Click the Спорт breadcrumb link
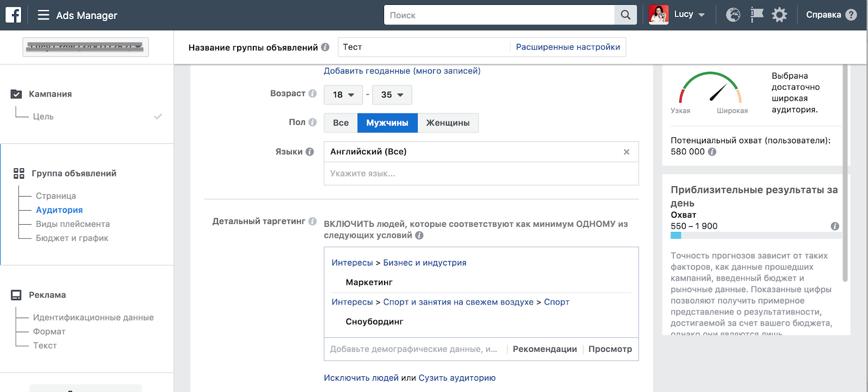 pyautogui.click(x=557, y=302)
